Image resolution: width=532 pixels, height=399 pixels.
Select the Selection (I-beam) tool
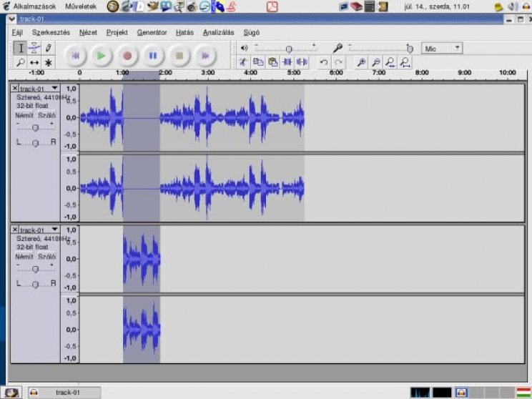(x=20, y=48)
